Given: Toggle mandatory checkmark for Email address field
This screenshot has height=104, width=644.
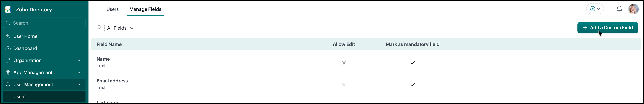Looking at the screenshot, I should [x=413, y=85].
